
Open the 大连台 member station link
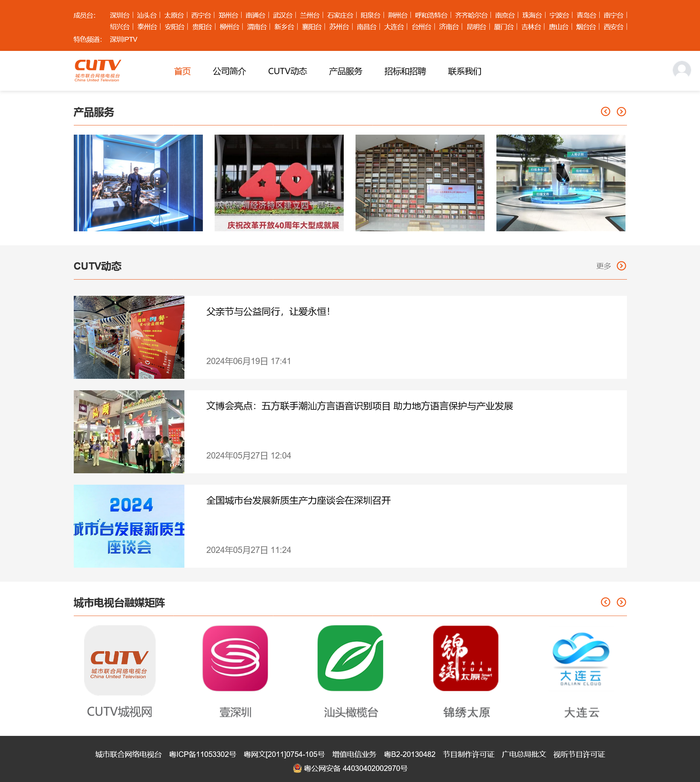pyautogui.click(x=394, y=27)
